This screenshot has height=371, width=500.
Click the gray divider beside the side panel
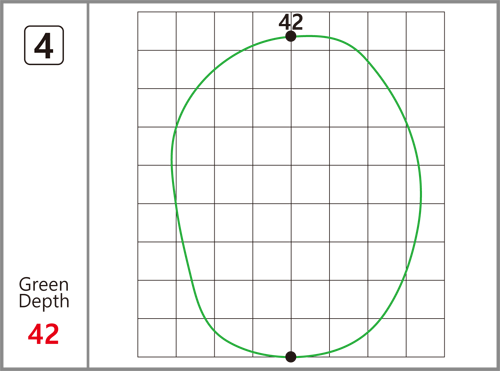(88, 185)
